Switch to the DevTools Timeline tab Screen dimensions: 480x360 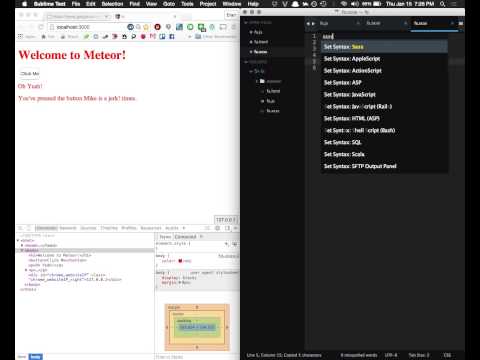click(109, 228)
